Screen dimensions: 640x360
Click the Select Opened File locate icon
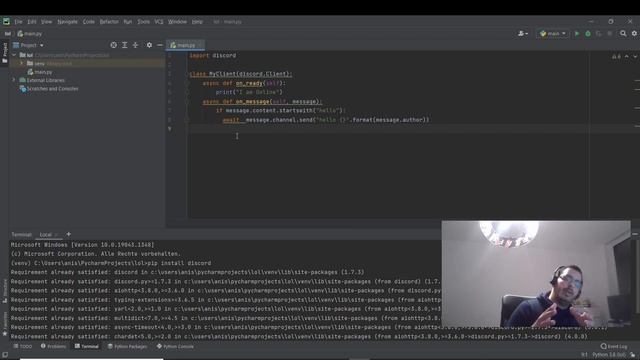click(113, 45)
